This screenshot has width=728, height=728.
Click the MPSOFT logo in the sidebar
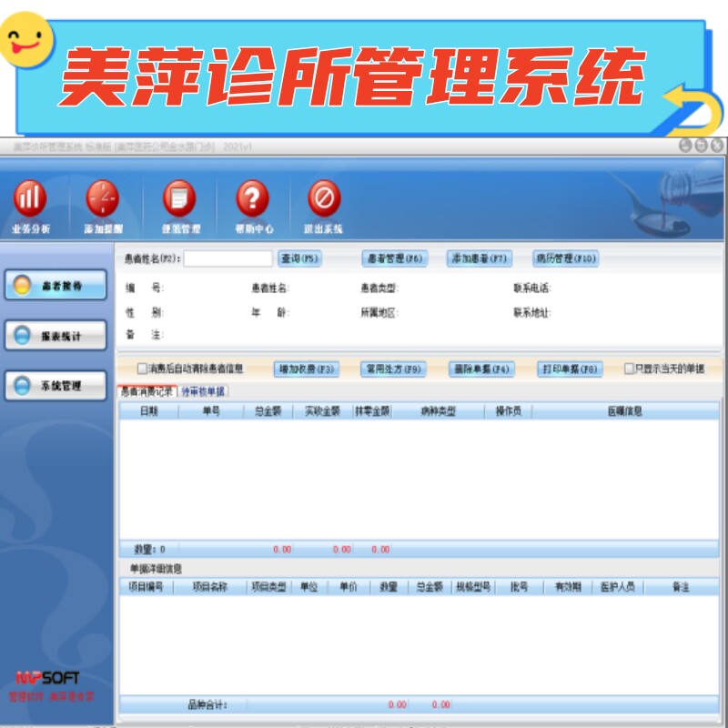click(x=47, y=678)
